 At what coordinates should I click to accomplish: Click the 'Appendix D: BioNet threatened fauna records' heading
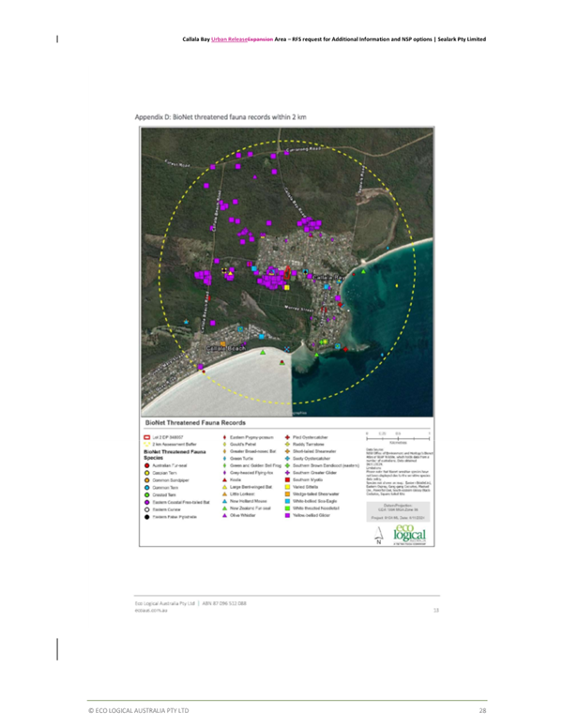click(x=221, y=117)
